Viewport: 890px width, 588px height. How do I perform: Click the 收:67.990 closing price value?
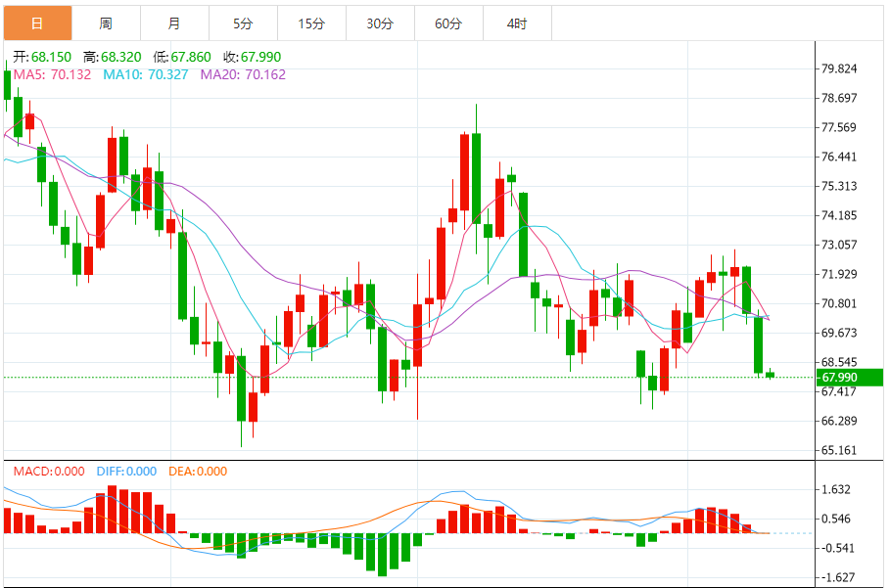252,57
